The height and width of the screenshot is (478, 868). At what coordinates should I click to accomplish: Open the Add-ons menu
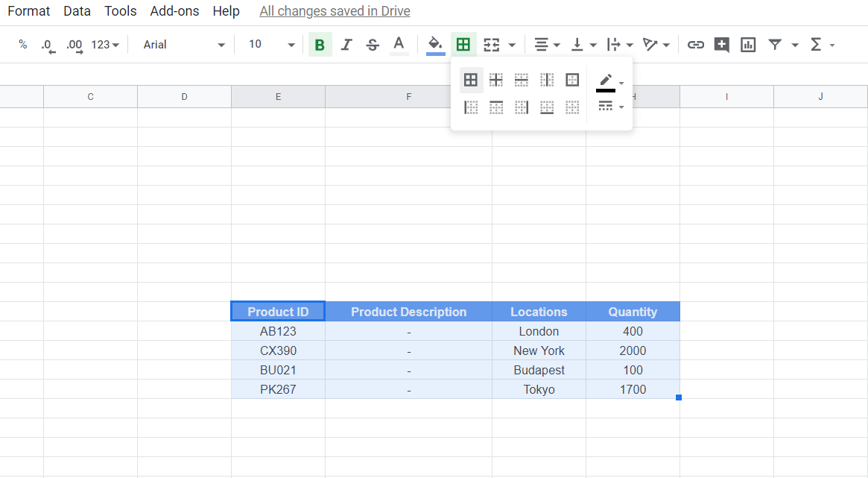pyautogui.click(x=174, y=10)
